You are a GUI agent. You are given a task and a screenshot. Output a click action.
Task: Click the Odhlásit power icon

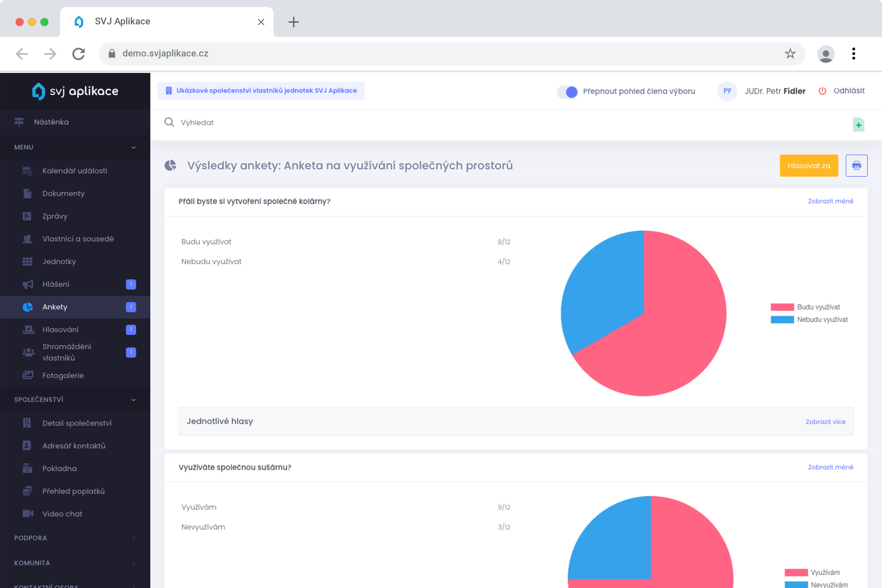point(822,91)
